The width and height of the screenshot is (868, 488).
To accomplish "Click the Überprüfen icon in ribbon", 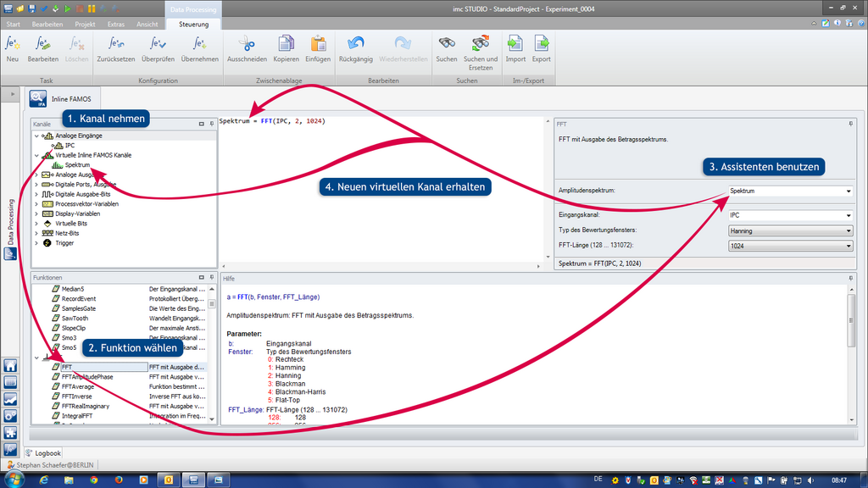I will [158, 44].
